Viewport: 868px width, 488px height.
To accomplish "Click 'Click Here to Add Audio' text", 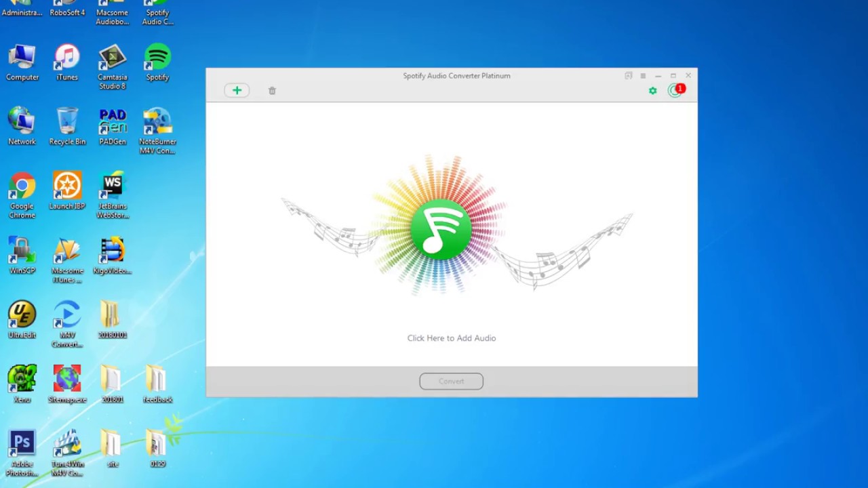I will point(452,338).
